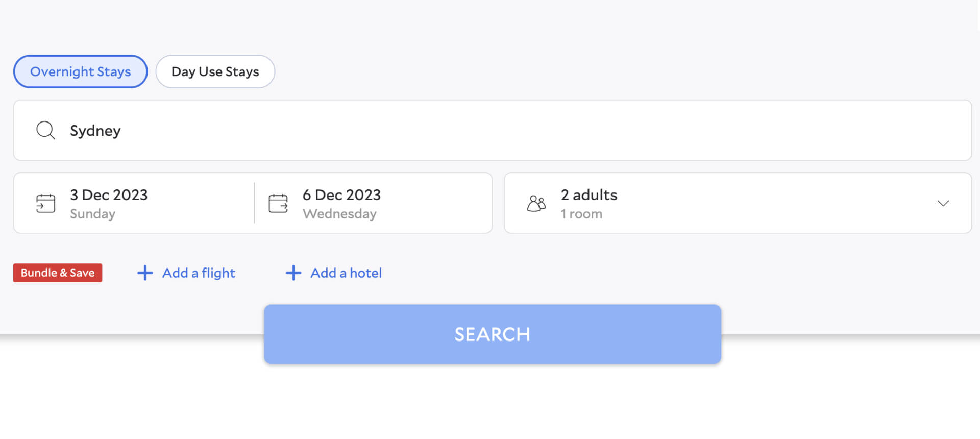Click the plus icon next to Add a hotel
The width and height of the screenshot is (980, 439).
click(x=293, y=273)
